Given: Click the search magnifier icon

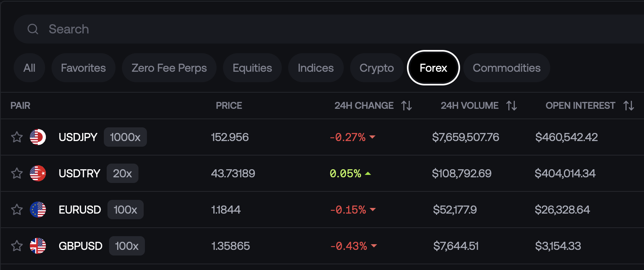Looking at the screenshot, I should click(x=33, y=29).
